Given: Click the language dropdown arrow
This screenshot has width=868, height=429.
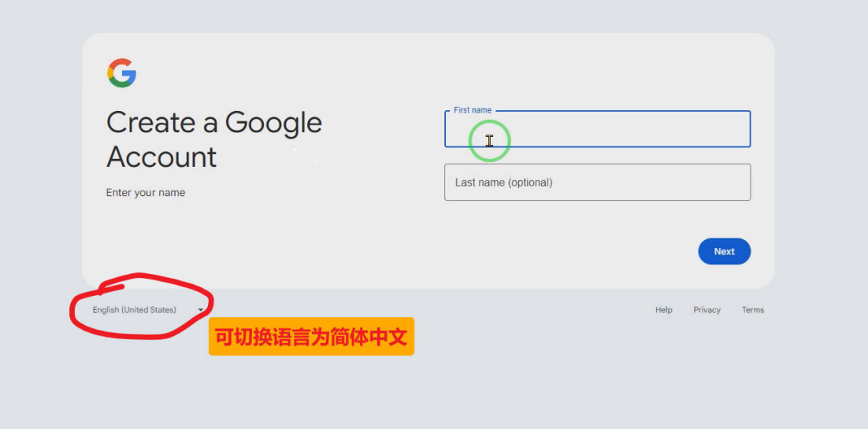Looking at the screenshot, I should [x=200, y=311].
